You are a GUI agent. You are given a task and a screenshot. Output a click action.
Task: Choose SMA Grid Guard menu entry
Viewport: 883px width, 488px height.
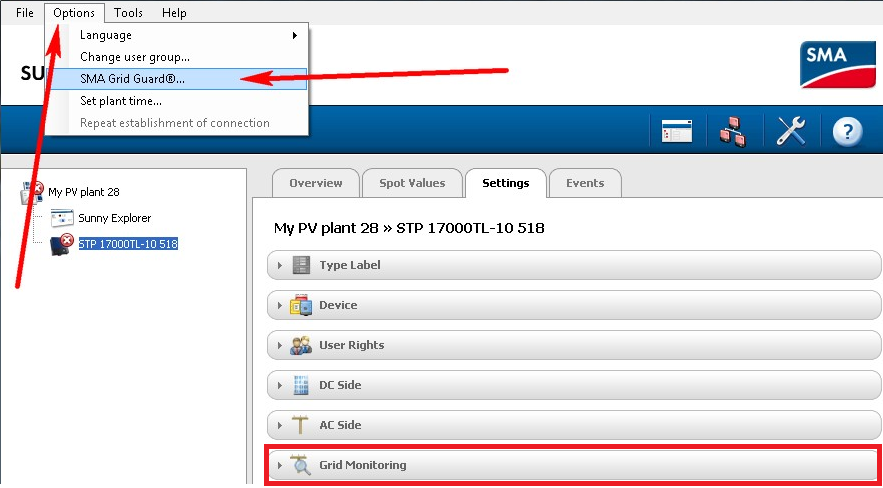click(x=176, y=79)
